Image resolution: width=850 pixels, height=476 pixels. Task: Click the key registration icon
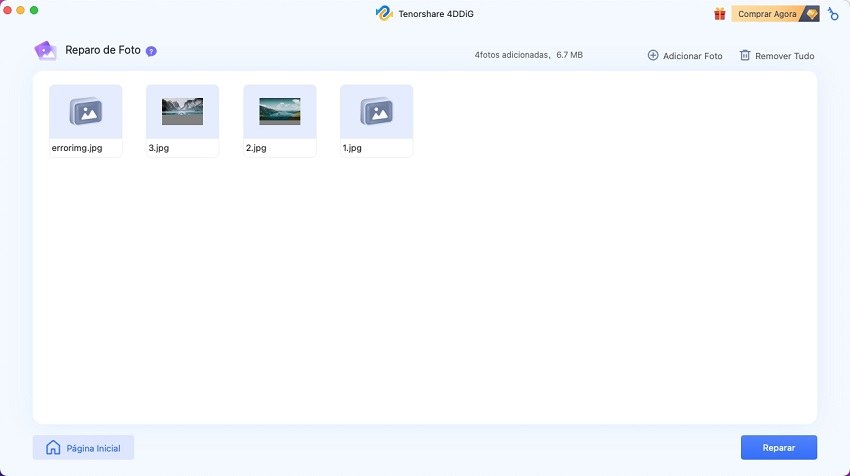(833, 14)
